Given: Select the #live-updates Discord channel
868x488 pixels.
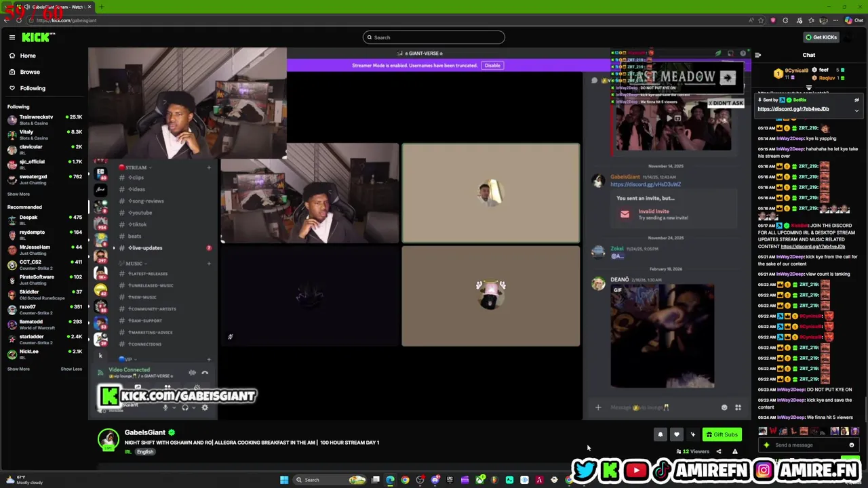Looking at the screenshot, I should pos(145,248).
